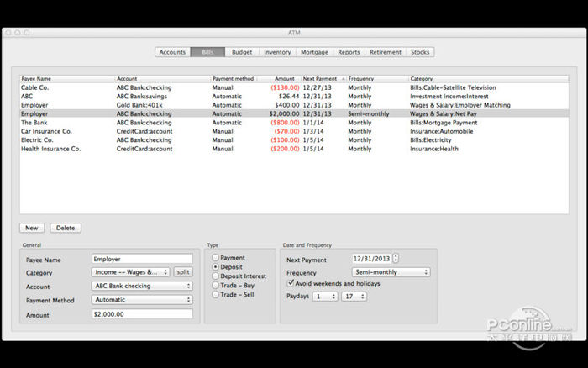This screenshot has width=588, height=368.
Task: Open the Account dropdown ABC Bank checking
Action: pos(142,286)
